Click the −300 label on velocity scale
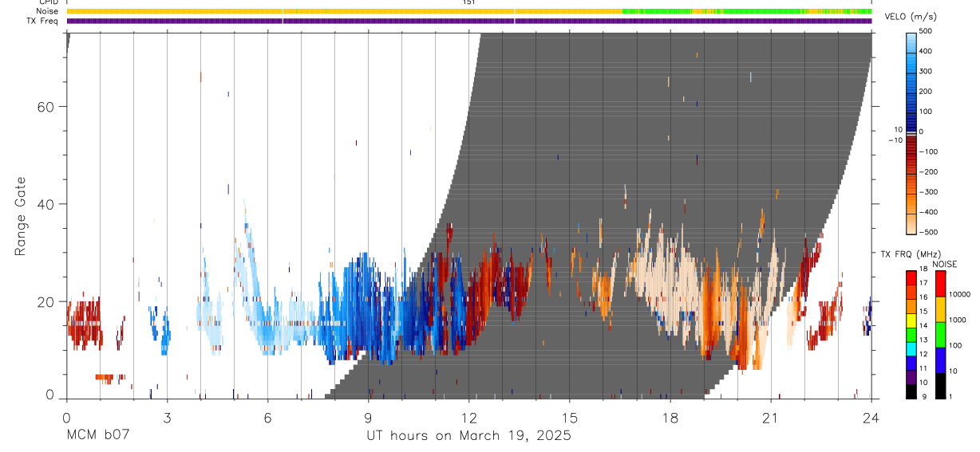 pyautogui.click(x=928, y=192)
